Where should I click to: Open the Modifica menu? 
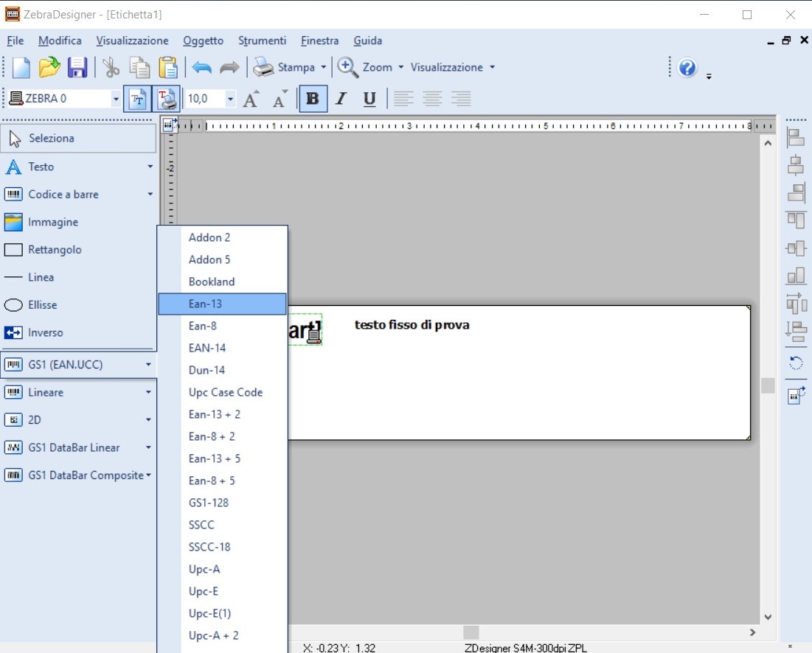point(60,41)
